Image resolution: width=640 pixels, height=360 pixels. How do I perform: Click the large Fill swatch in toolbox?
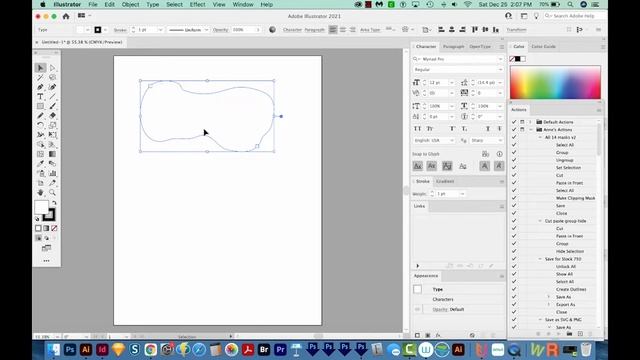(x=41, y=207)
